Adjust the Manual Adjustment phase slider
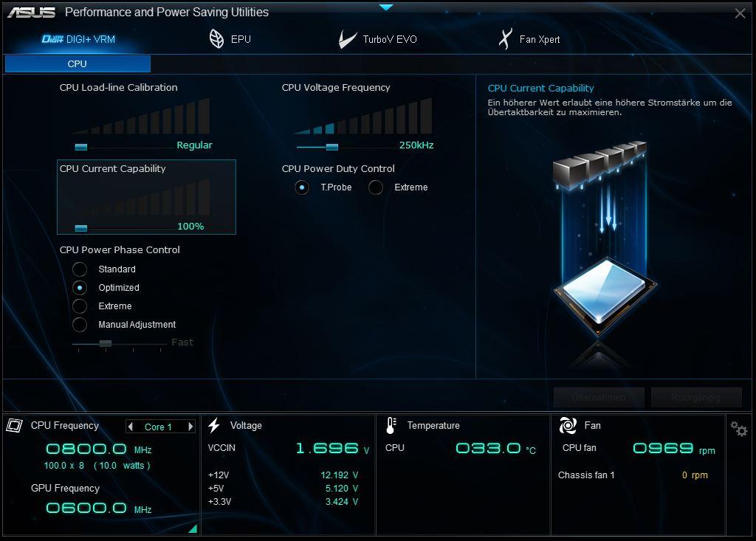The width and height of the screenshot is (756, 541). 105,343
